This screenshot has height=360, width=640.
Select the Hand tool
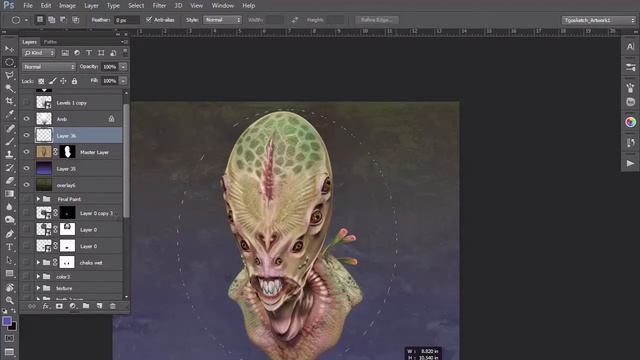tap(9, 287)
